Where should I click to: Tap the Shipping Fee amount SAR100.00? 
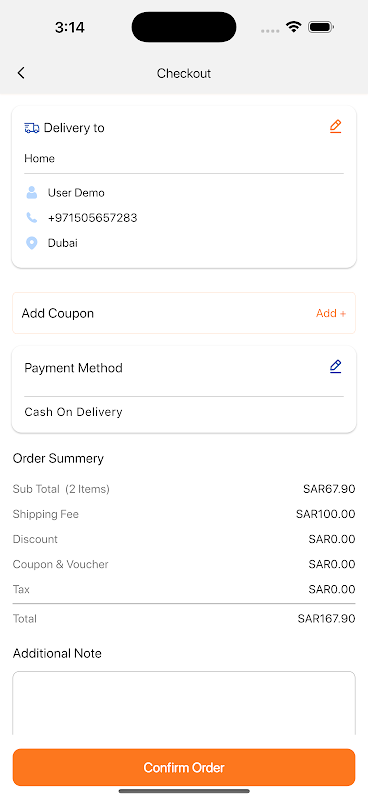[x=326, y=514]
